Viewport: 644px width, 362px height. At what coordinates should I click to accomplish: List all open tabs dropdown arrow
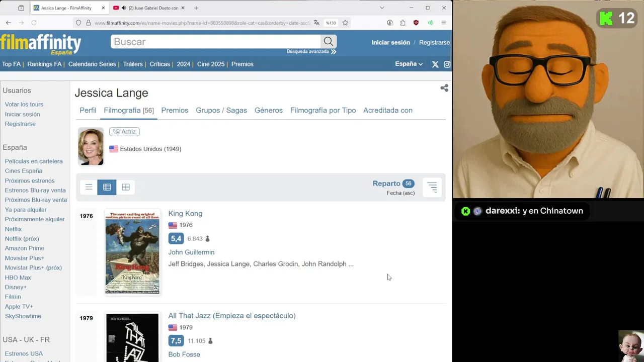click(382, 8)
